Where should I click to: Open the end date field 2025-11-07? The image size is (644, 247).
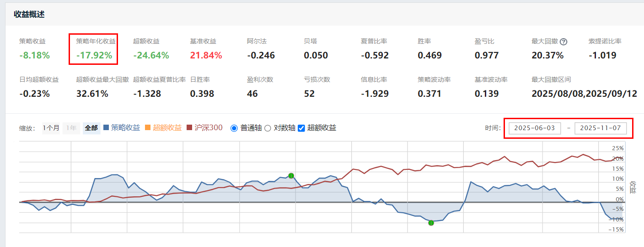pos(600,128)
